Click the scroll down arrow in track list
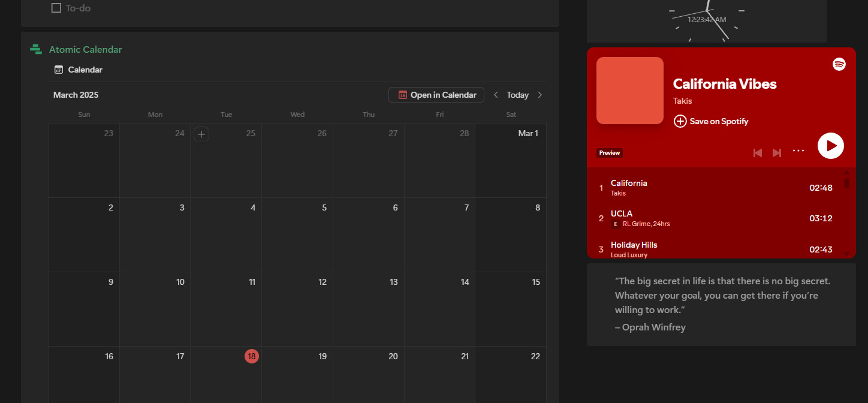868x403 pixels. coord(846,254)
